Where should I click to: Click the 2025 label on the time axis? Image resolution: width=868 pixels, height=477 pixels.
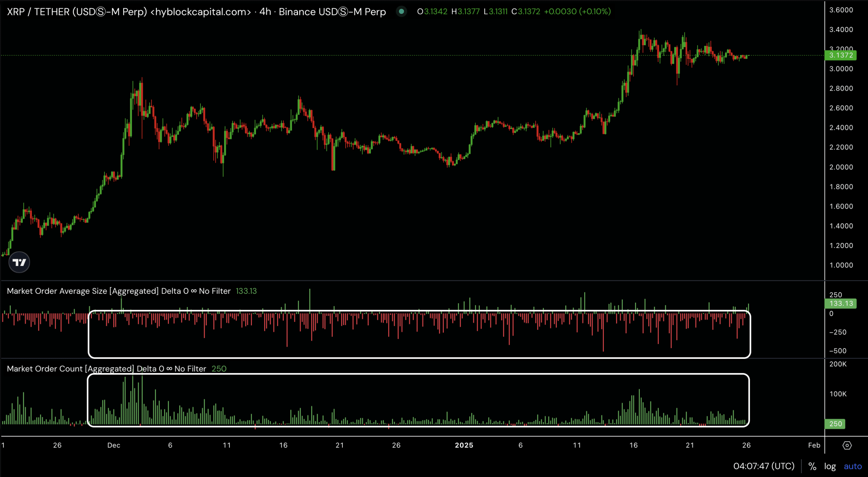click(x=464, y=445)
